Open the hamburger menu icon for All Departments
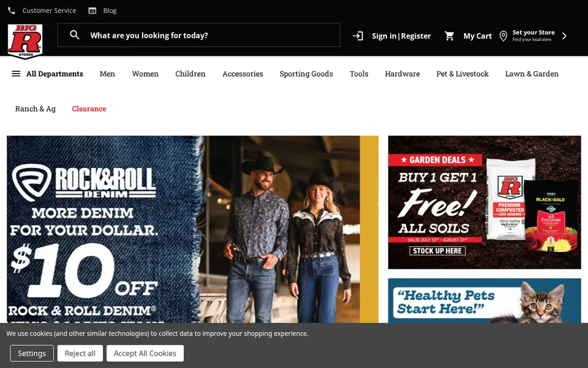 point(16,74)
